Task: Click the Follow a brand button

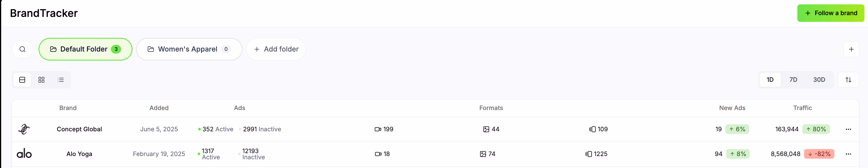Action: point(831,13)
